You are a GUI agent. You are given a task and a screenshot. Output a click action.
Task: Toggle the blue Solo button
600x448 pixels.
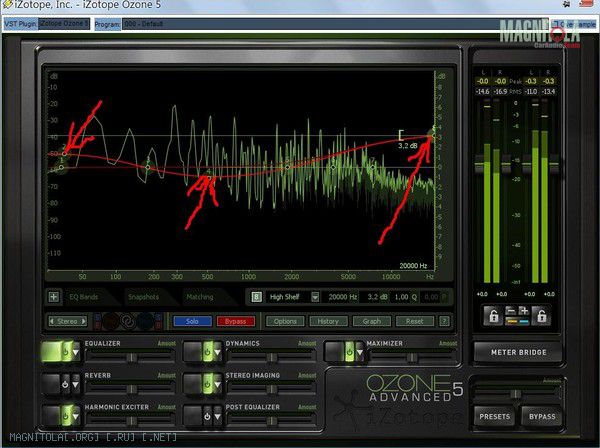pos(192,321)
